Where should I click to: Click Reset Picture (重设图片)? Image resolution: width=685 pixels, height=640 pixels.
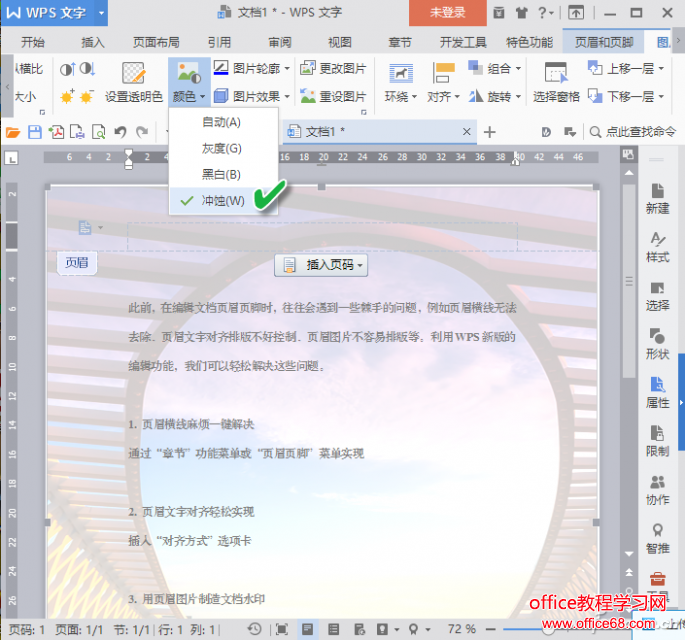333,96
